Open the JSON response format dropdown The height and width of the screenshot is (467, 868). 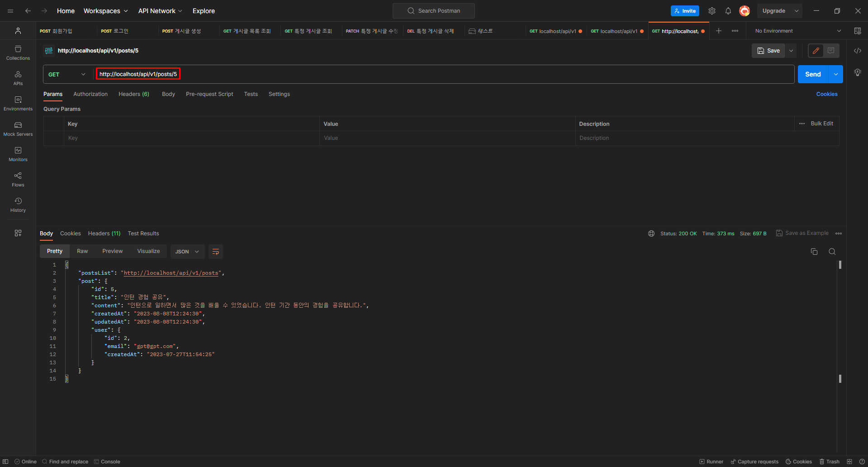point(186,251)
